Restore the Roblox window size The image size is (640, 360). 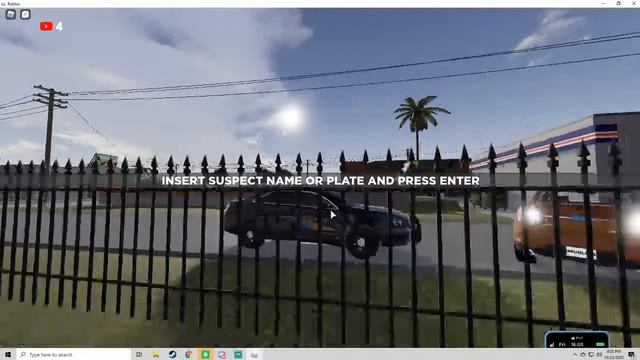(618, 3)
